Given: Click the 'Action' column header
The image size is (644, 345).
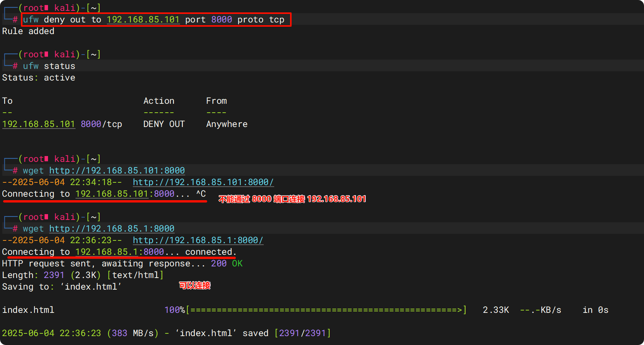Looking at the screenshot, I should point(159,101).
